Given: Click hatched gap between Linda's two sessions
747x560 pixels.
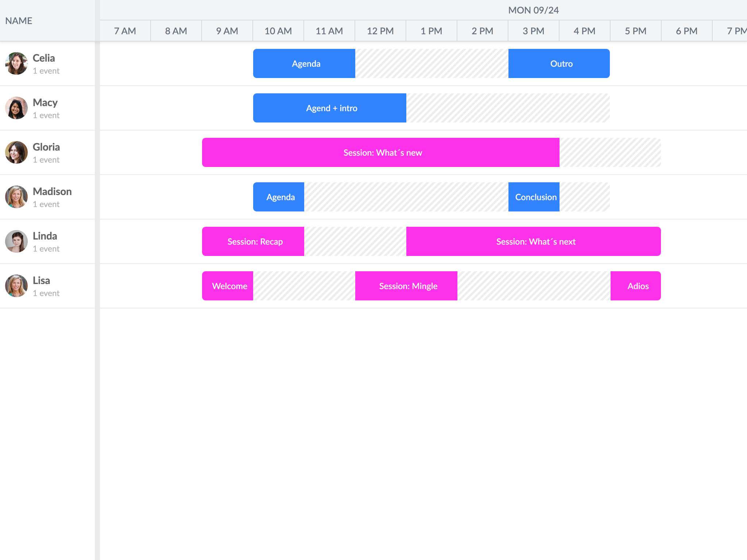Looking at the screenshot, I should pos(355,241).
